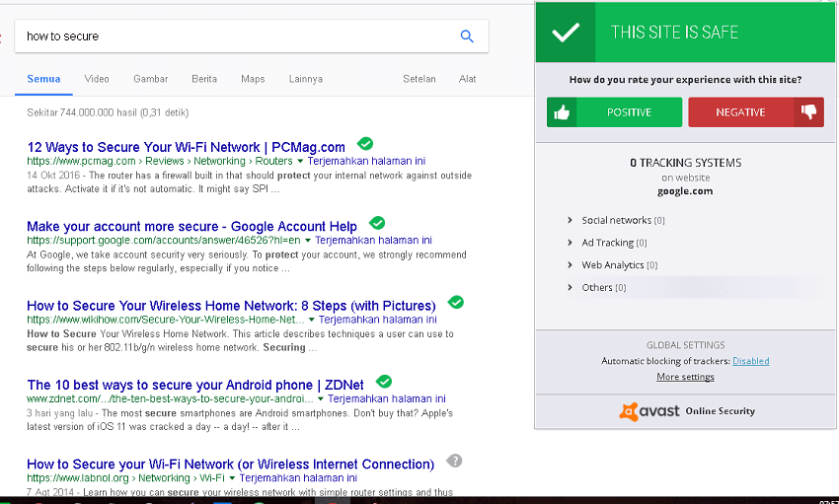Switch to the Gambar search tab

[x=150, y=79]
